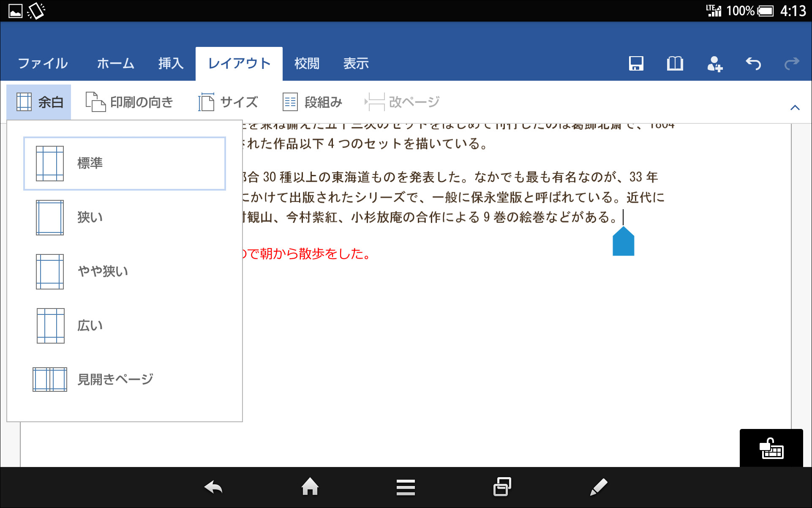Select the 標準 margin preset

125,164
